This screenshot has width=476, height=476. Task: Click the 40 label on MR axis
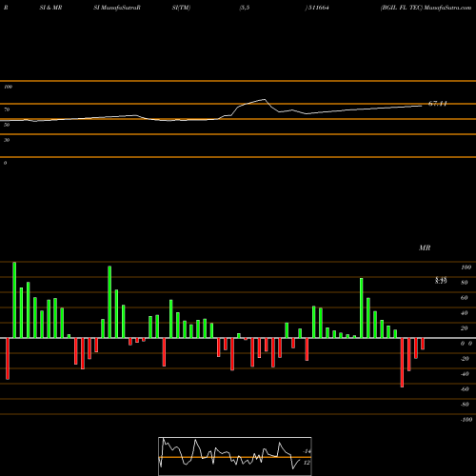[x=465, y=313]
